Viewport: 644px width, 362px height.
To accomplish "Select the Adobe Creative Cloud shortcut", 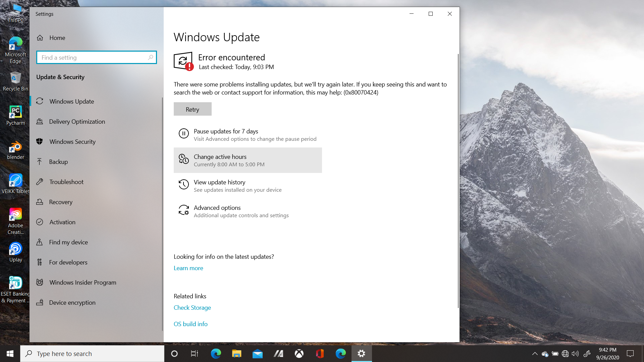I will 15,222.
